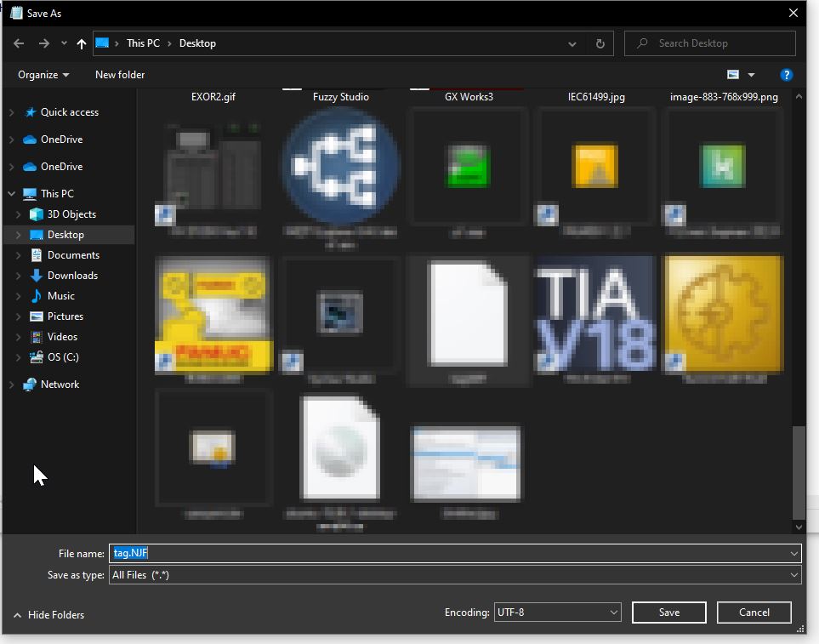Click 'Desktop' in address breadcrumb
The image size is (819, 644).
pyautogui.click(x=197, y=43)
